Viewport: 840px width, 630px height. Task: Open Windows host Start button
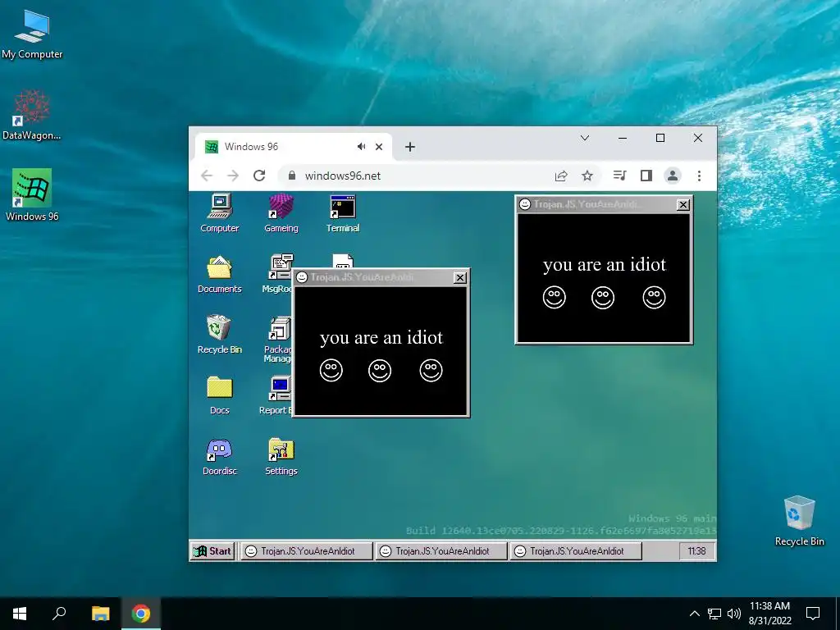(x=20, y=614)
